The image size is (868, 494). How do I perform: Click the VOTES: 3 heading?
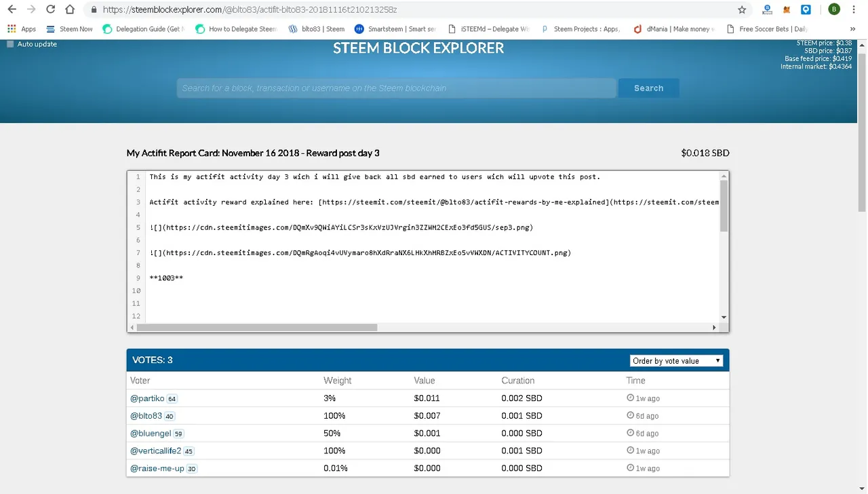click(x=153, y=360)
